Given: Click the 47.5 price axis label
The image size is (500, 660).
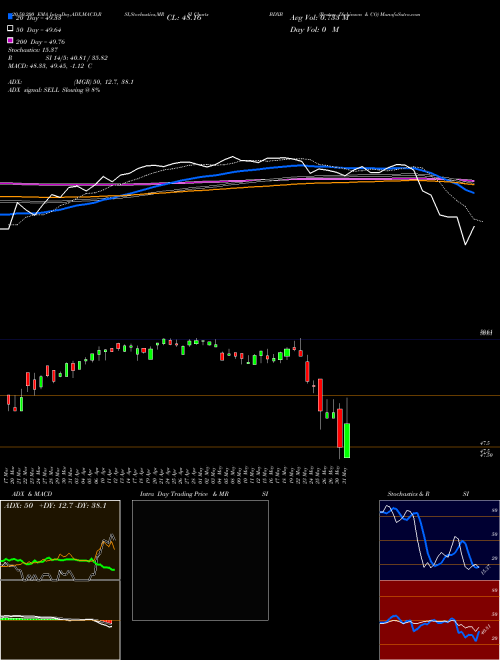Looking at the screenshot, I should point(484,443).
